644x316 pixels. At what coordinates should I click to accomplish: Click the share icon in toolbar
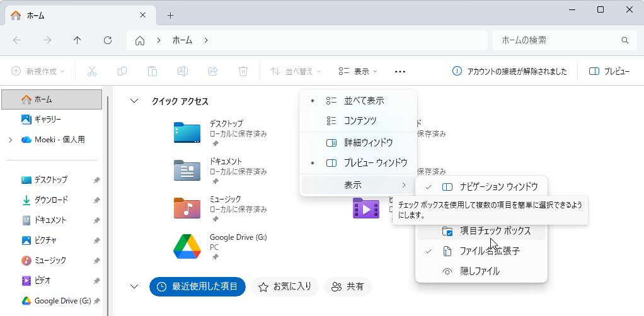tap(213, 71)
